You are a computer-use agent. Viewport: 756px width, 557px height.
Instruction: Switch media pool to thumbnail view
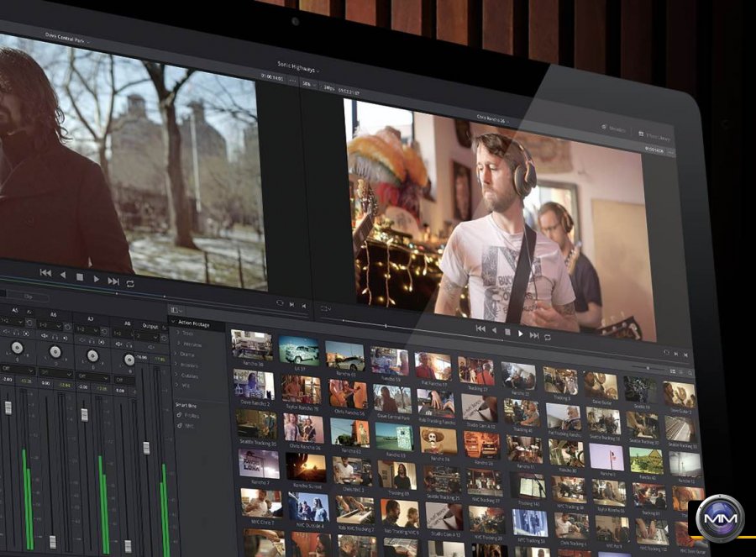[x=673, y=371]
